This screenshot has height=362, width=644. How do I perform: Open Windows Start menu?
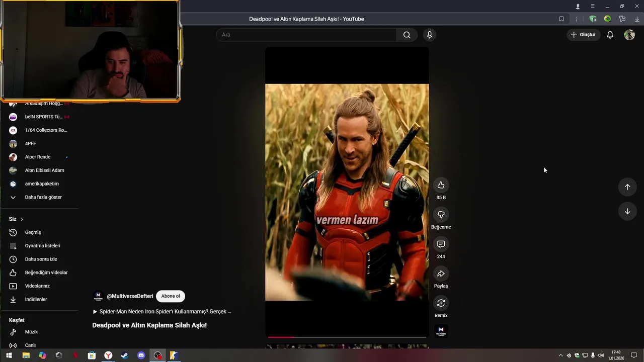point(9,355)
